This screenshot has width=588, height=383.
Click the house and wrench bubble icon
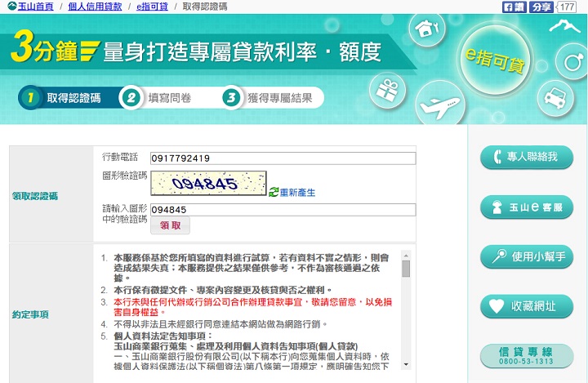427,29
